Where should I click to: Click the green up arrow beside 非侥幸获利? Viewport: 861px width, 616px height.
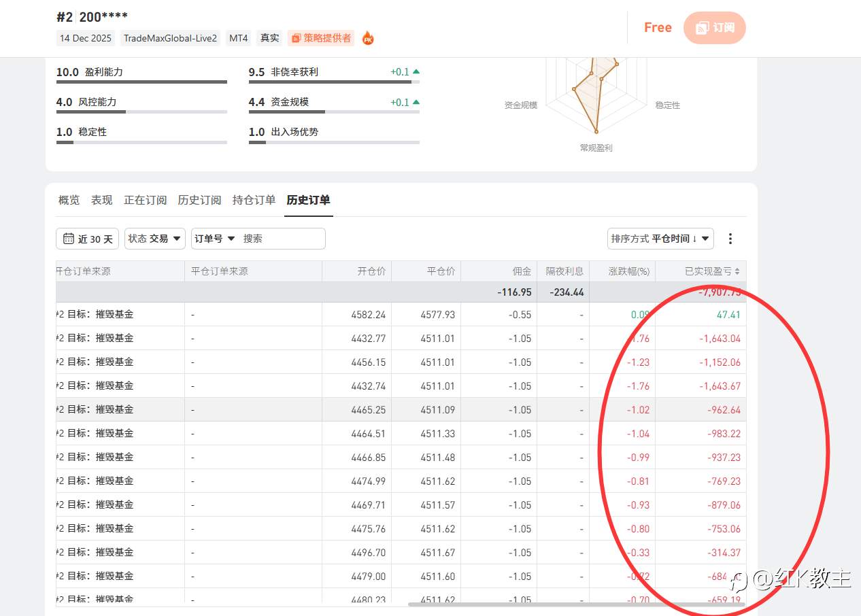point(416,72)
